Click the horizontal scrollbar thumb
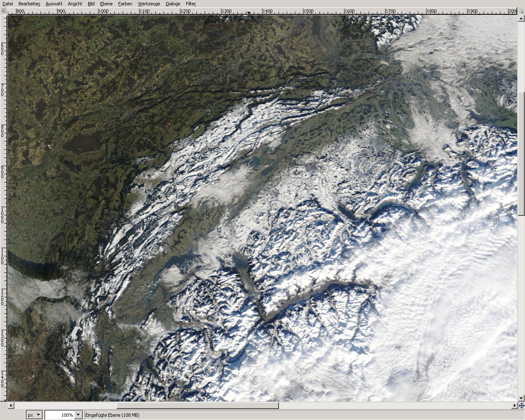The width and height of the screenshot is (525, 420). click(197, 406)
